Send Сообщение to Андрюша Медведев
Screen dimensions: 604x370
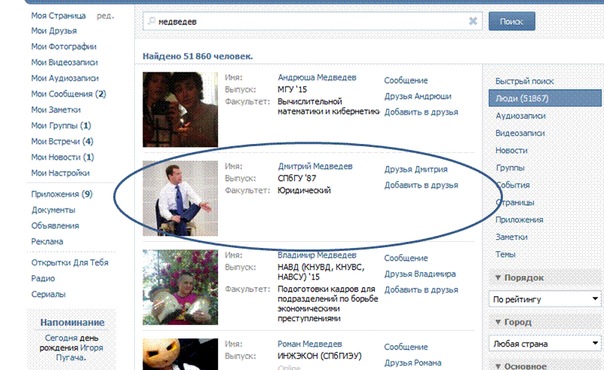pos(406,80)
